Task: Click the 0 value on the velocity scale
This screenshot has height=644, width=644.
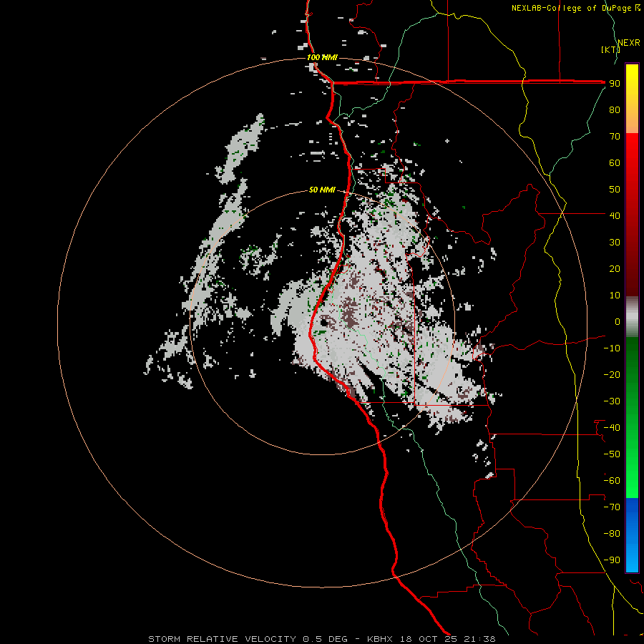Action: 618,322
